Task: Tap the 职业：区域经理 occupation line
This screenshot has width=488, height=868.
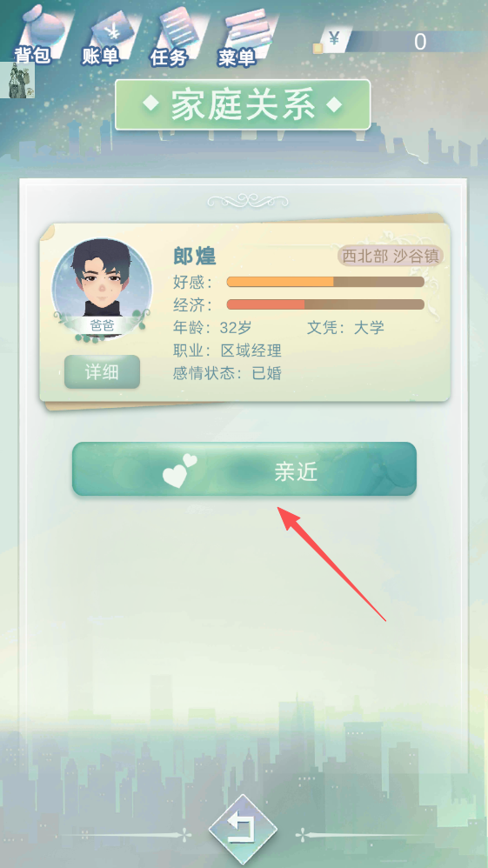Action: coord(228,351)
